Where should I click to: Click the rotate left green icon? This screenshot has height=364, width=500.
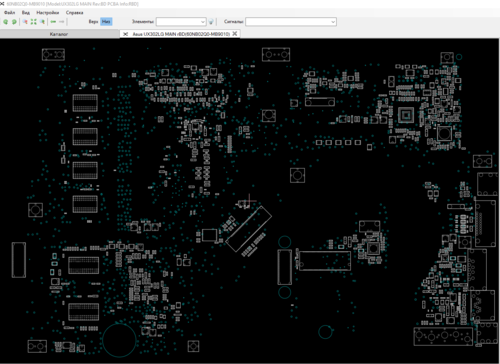6,22
